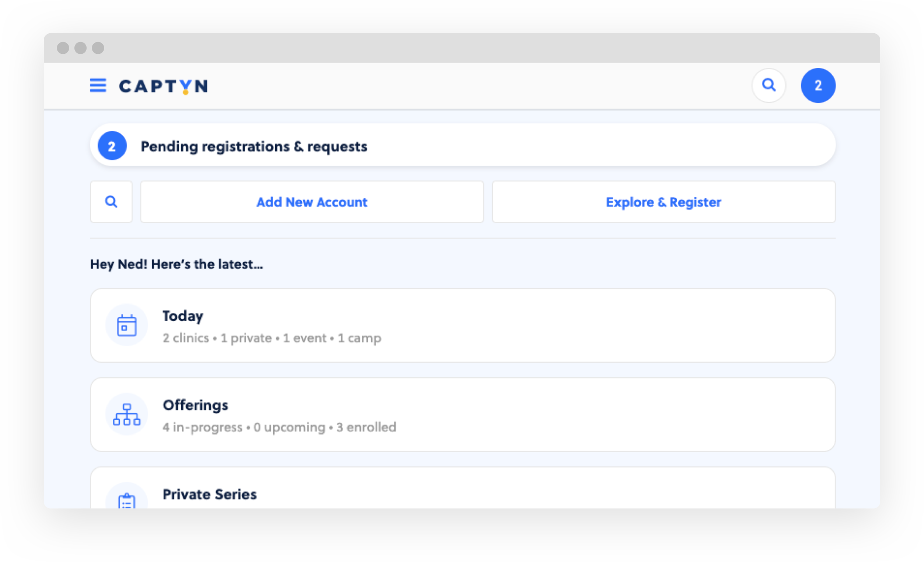Click the middle gray window dot
Screen dimensions: 924x562
pyautogui.click(x=80, y=48)
